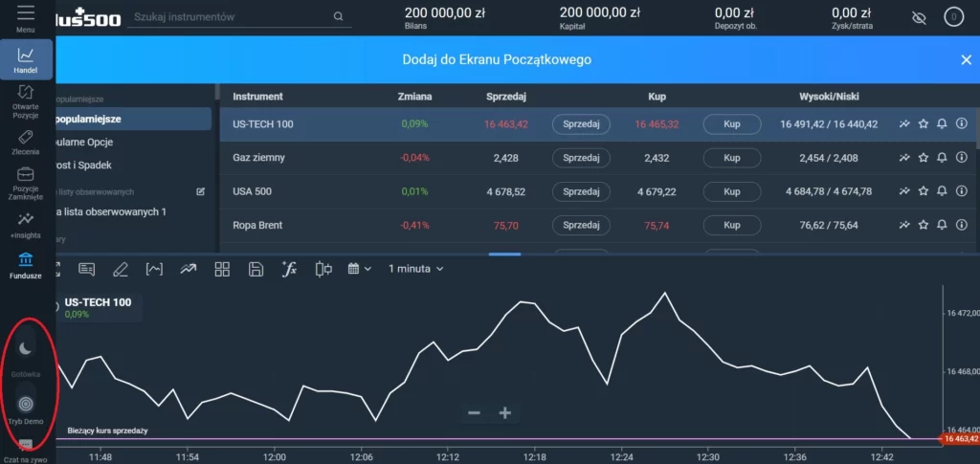Save chart using the floppy disk icon
Image resolution: width=980 pixels, height=464 pixels.
(x=256, y=269)
